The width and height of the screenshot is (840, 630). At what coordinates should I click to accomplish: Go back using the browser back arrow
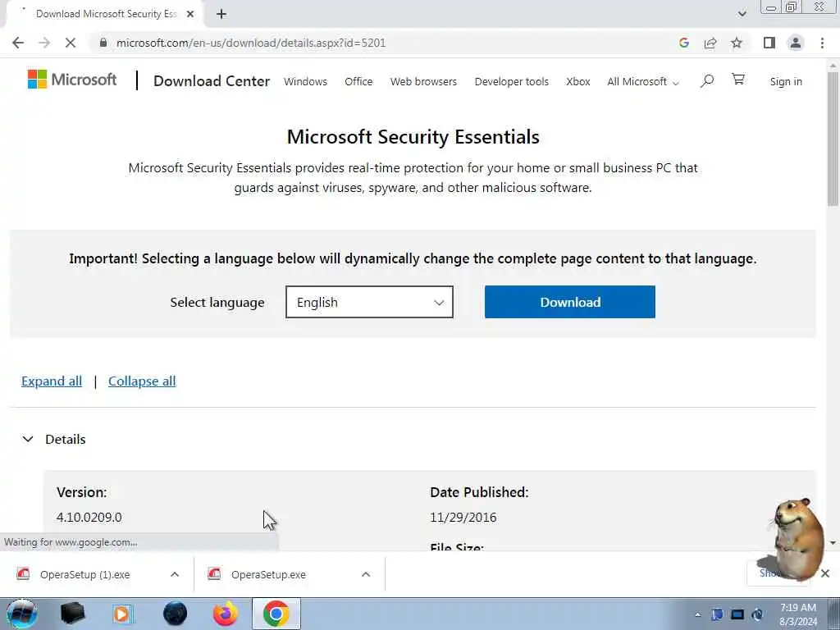pos(18,43)
